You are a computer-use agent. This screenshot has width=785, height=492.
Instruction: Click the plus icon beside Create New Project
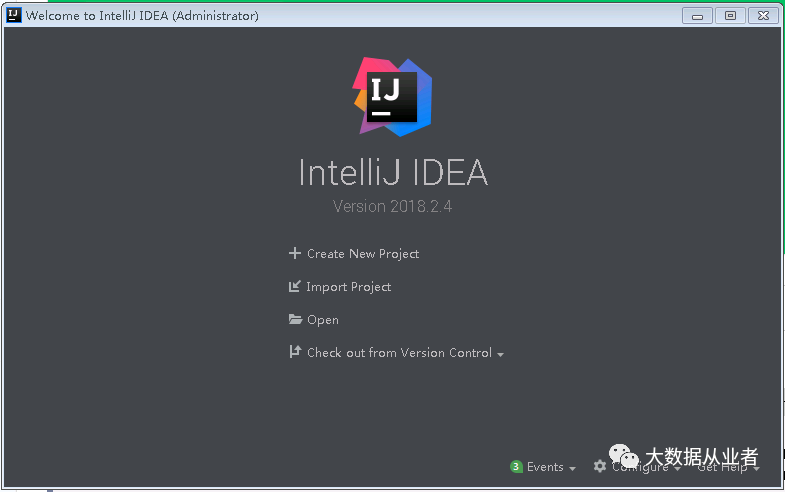pos(295,253)
